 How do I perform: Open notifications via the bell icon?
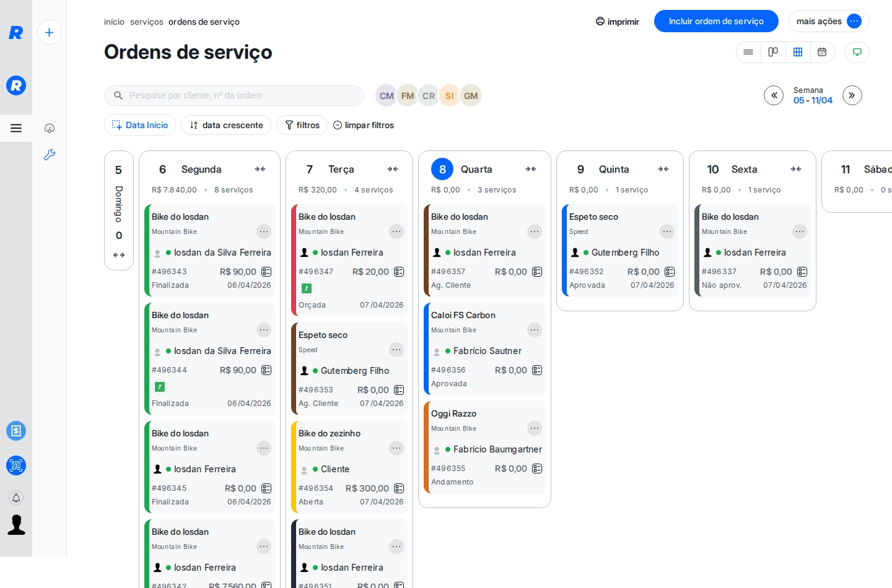click(x=16, y=498)
